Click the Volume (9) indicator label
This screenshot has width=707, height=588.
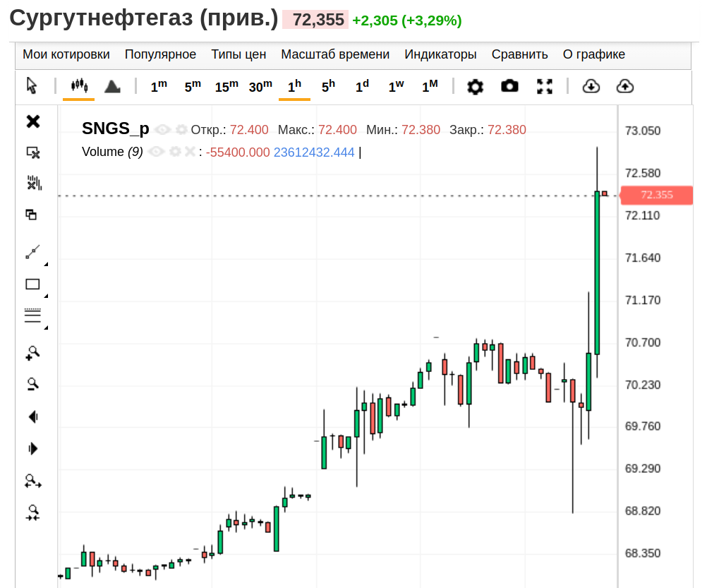(x=112, y=152)
